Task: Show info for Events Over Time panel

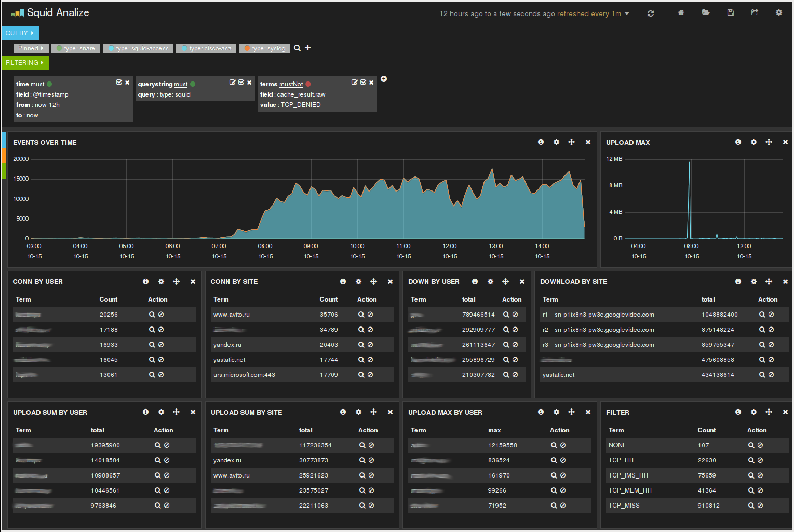Action: click(541, 142)
